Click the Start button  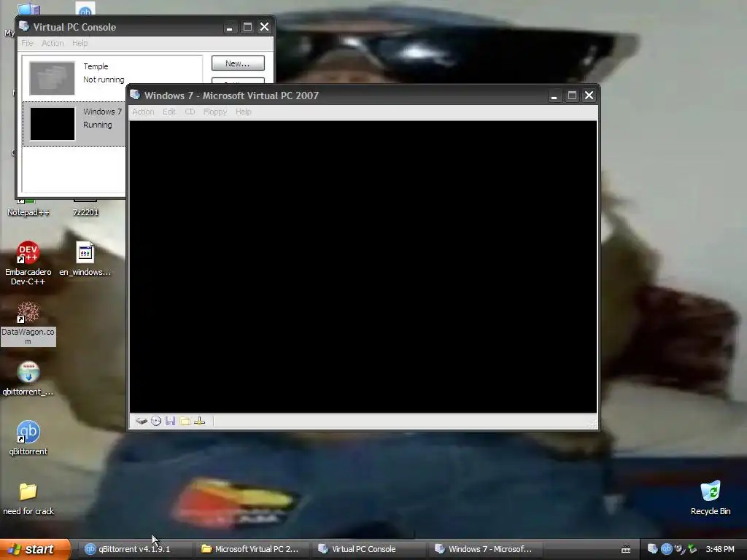pos(35,549)
